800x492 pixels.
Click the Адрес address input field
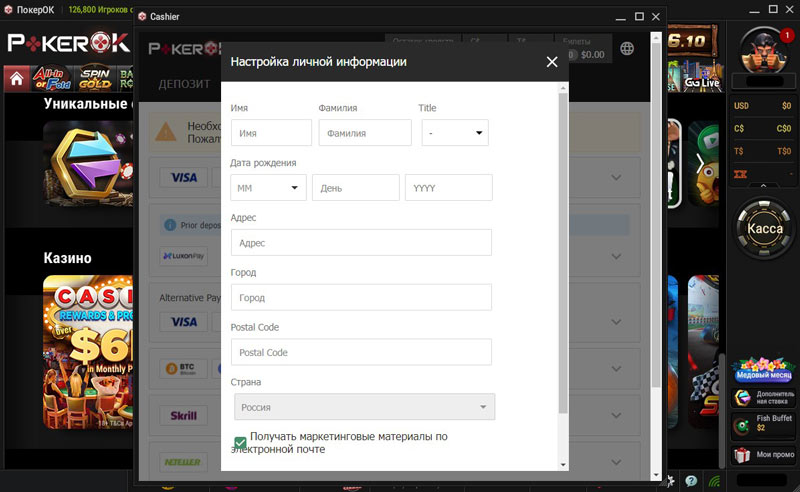[361, 242]
